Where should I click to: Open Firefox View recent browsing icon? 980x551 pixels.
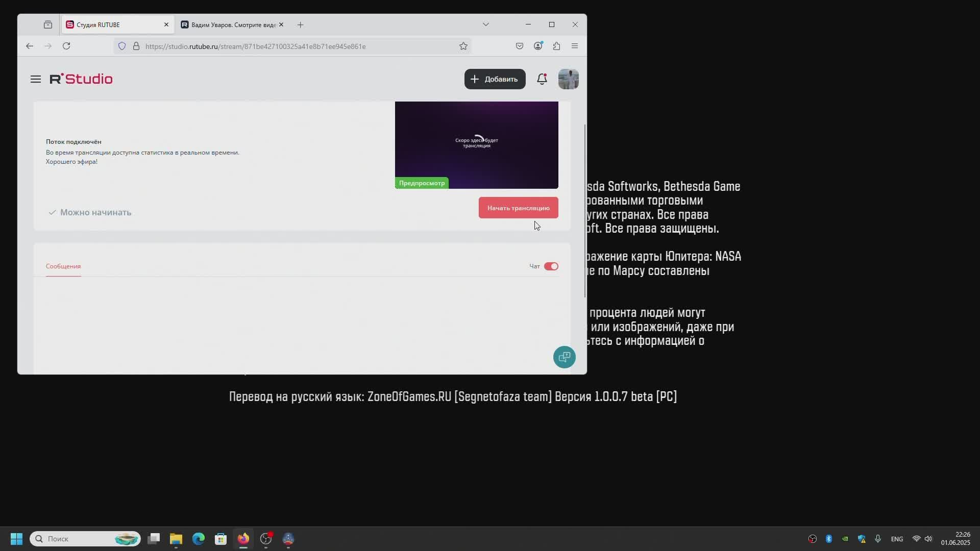coord(48,24)
